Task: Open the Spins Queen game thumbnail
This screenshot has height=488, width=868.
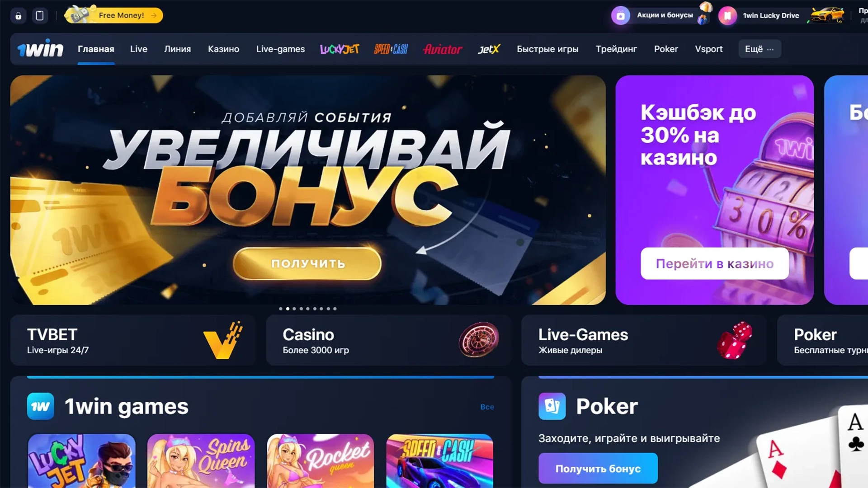Action: click(201, 461)
